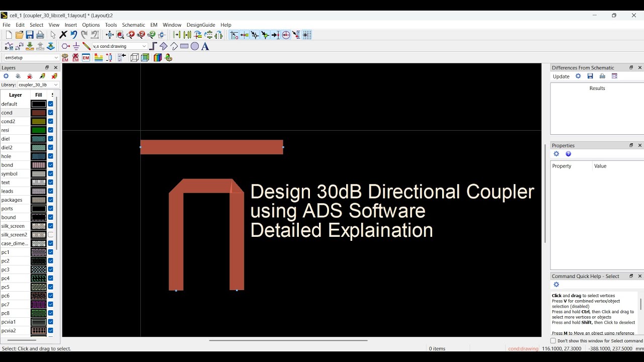Screen dimensions: 644x362
Task: Open the substrate editor stack icon
Action: [x=99, y=58]
